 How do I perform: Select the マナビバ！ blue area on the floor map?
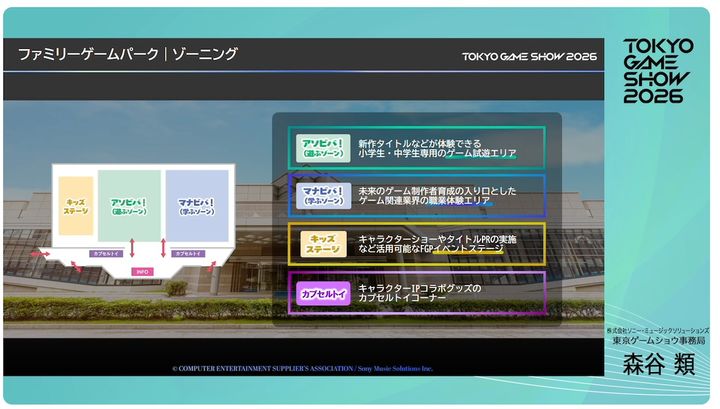pyautogui.click(x=197, y=206)
